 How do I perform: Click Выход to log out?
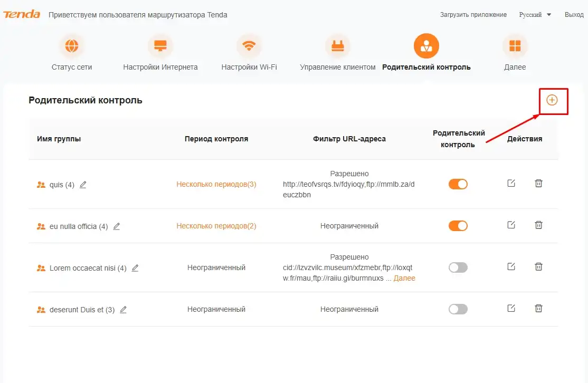[x=574, y=15]
